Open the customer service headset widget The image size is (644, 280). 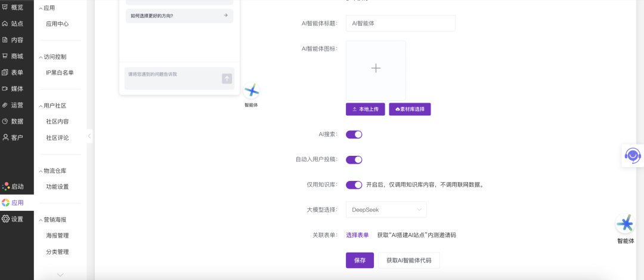632,155
